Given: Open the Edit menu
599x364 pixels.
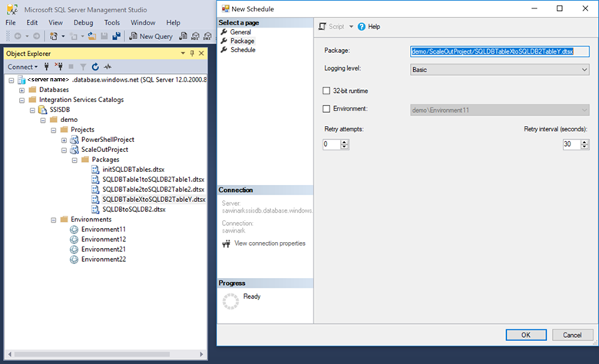Looking at the screenshot, I should click(x=32, y=22).
